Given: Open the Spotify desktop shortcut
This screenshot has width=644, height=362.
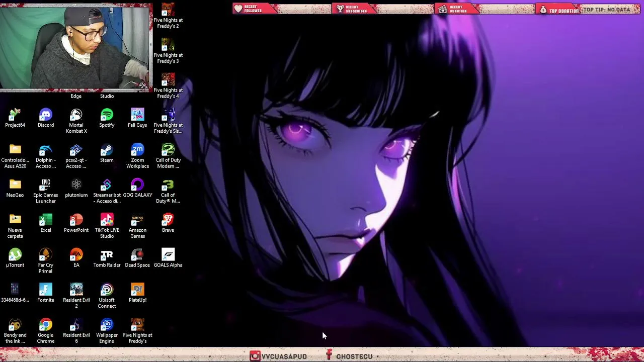Looking at the screenshot, I should point(107,119).
